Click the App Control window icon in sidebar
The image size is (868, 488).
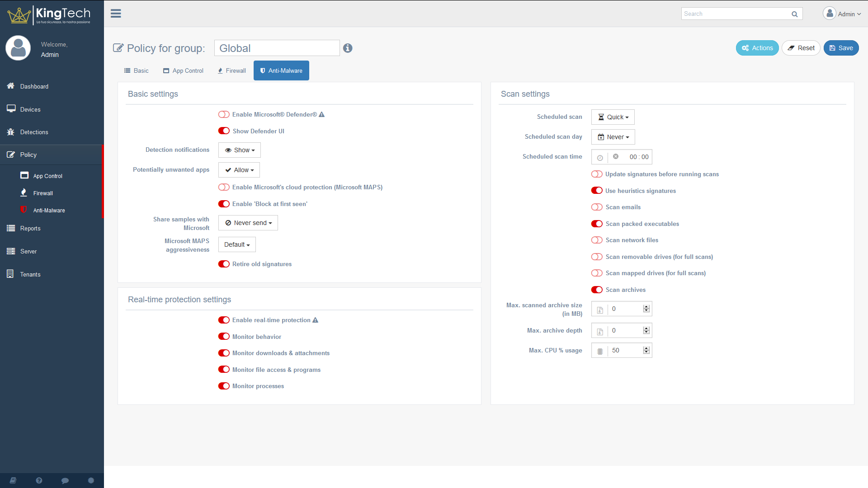(24, 175)
